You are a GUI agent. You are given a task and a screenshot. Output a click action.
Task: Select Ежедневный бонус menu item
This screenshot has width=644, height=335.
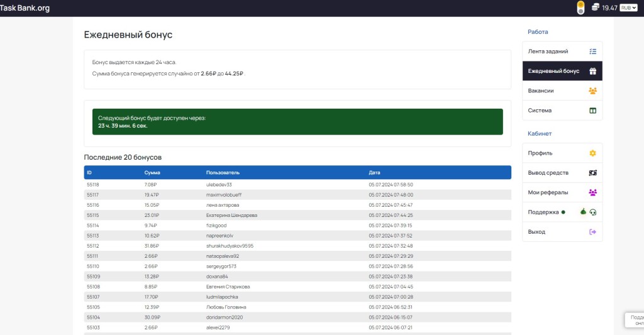[562, 71]
